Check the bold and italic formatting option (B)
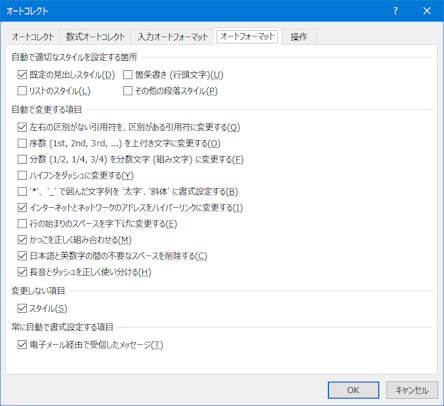 22,192
